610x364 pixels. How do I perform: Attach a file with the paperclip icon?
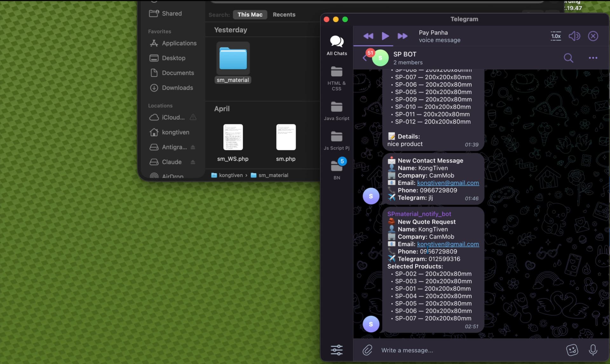pyautogui.click(x=367, y=350)
